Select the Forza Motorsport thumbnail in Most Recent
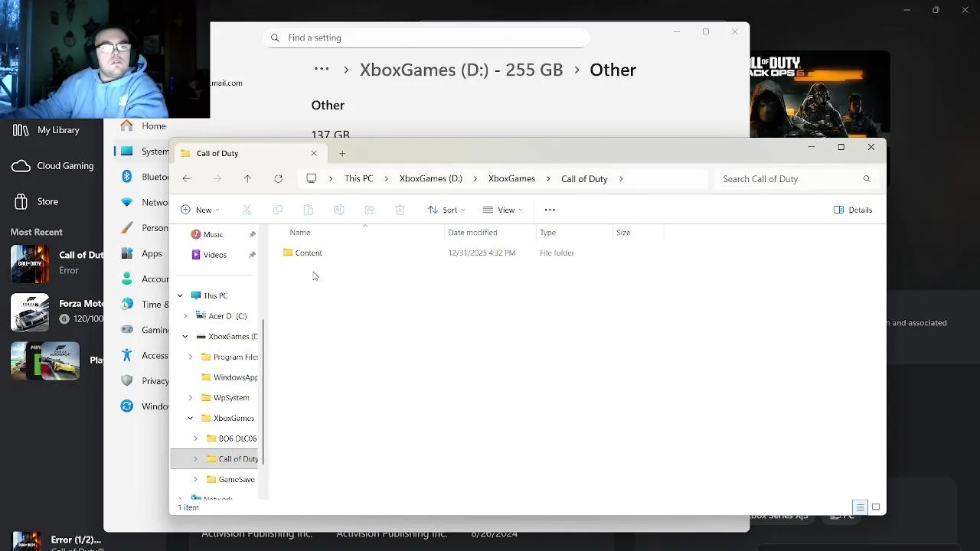This screenshot has width=980, height=551. (x=30, y=312)
